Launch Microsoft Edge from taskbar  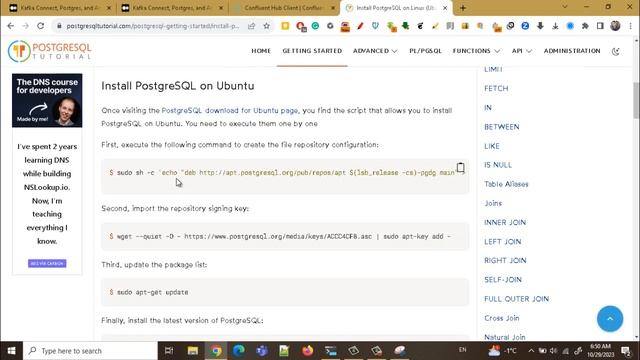click(239, 351)
